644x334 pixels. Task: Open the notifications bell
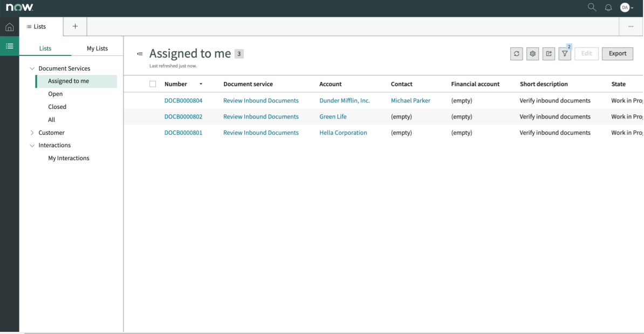coord(608,8)
